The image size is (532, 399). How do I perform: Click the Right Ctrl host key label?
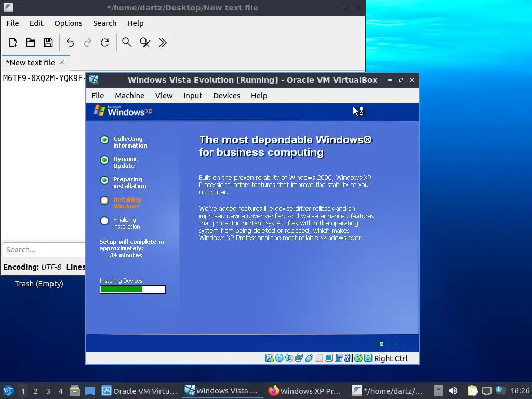(x=391, y=358)
